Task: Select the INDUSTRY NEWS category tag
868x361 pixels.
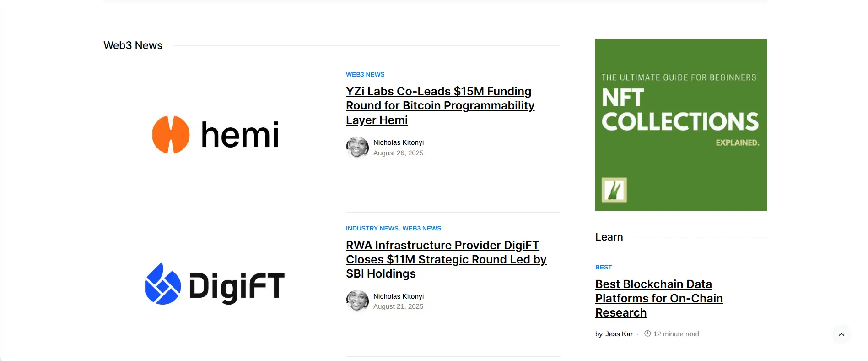Action: pyautogui.click(x=372, y=229)
